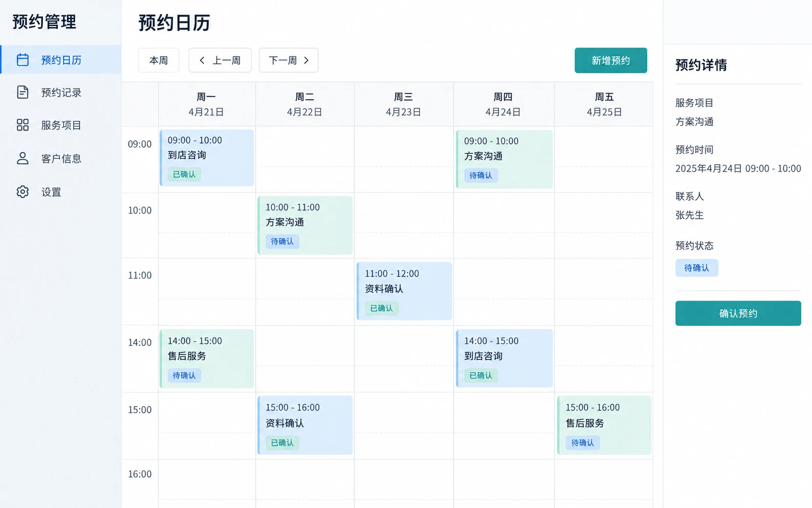The height and width of the screenshot is (508, 812).
Task: Click the 待确认 badge on Friday's 售后服务
Action: 583,442
